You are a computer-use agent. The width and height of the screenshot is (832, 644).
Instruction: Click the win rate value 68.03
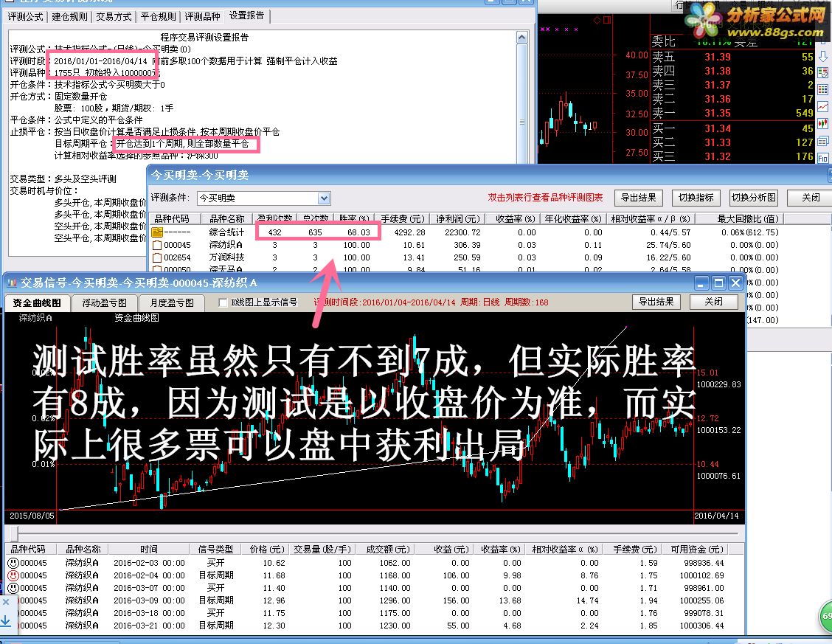(358, 232)
